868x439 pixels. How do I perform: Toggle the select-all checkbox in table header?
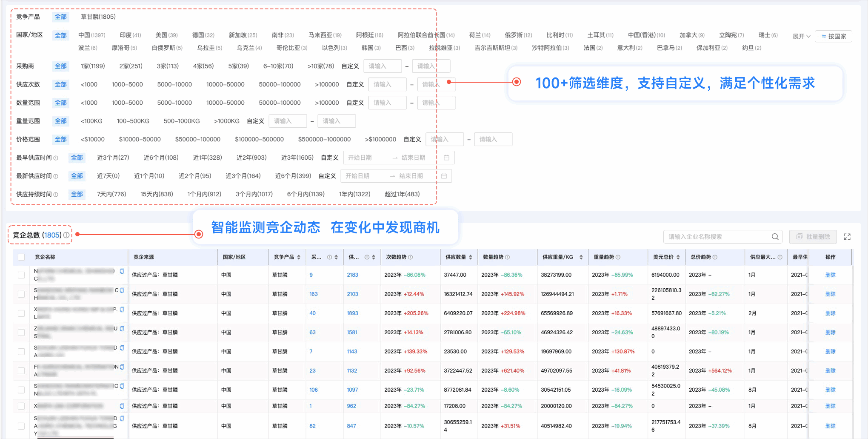[x=21, y=257]
